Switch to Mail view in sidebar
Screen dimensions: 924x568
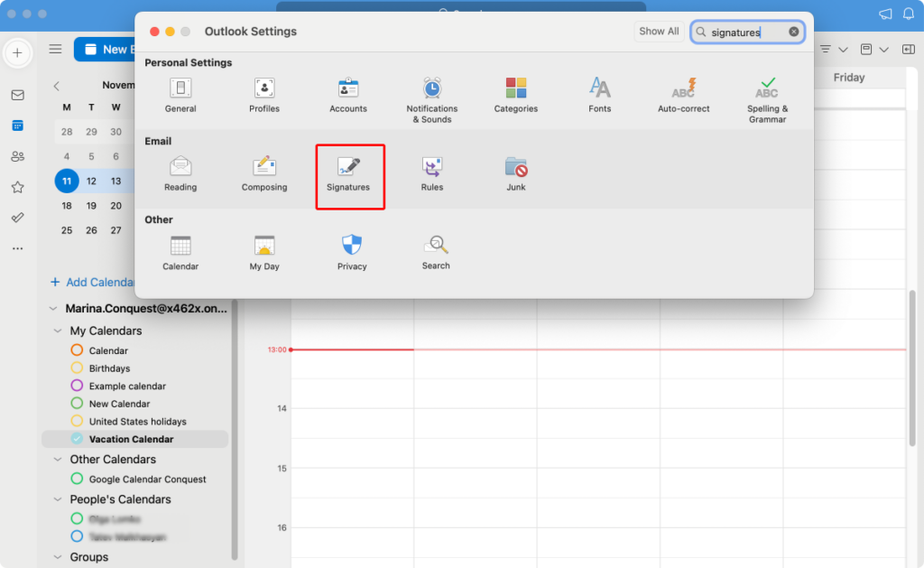pos(17,95)
